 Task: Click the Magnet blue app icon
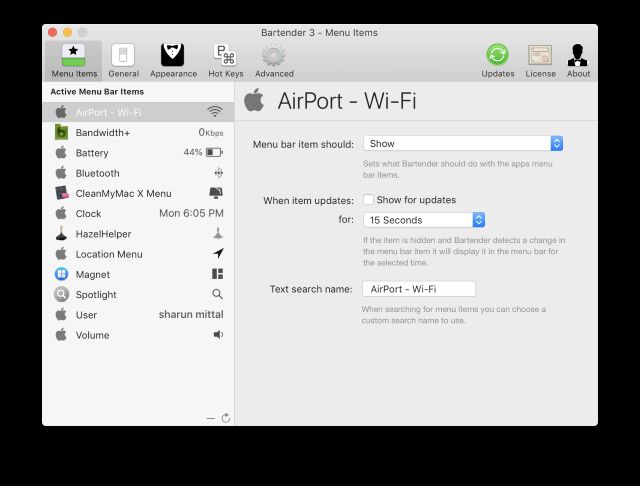tap(61, 274)
